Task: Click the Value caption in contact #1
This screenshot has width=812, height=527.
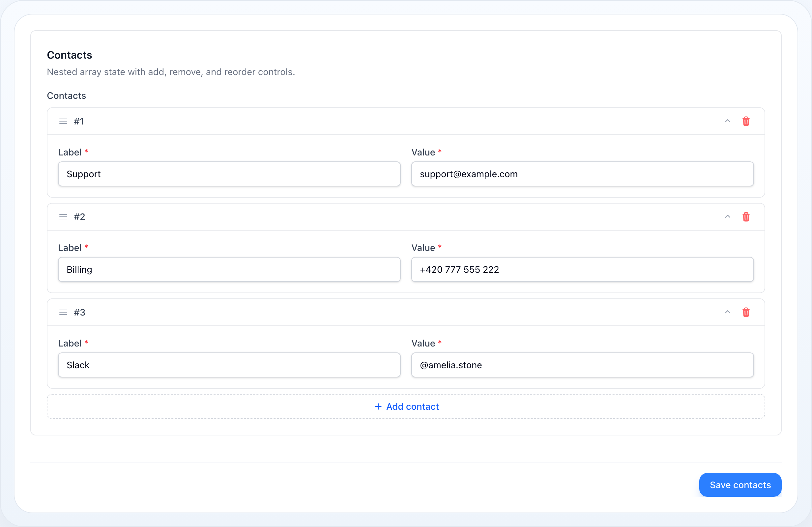Action: point(423,152)
